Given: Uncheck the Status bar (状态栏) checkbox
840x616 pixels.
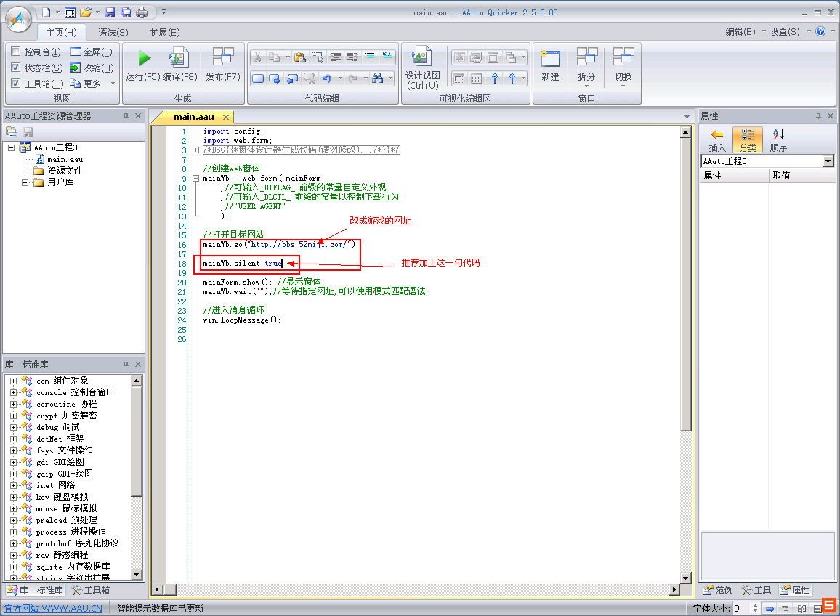Looking at the screenshot, I should 16,68.
